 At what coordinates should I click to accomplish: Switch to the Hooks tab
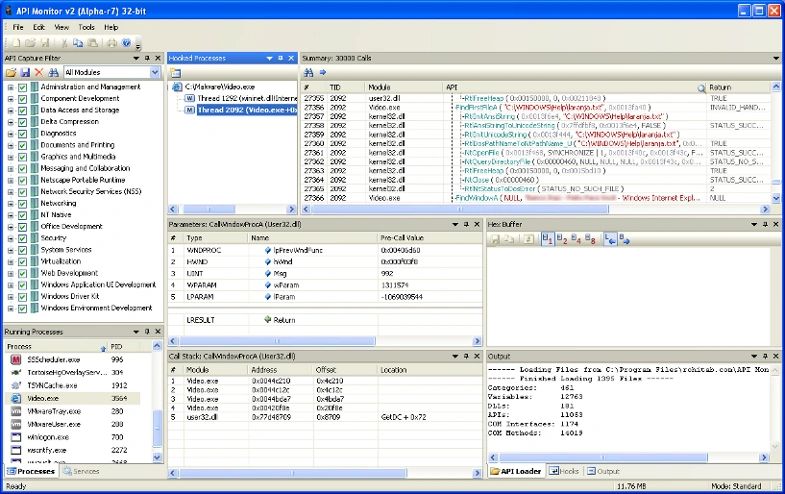[x=565, y=471]
